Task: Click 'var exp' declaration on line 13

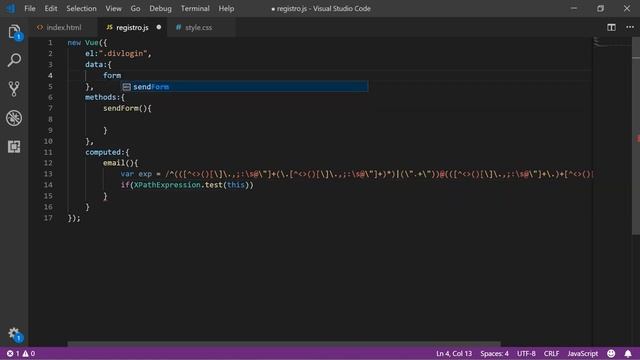Action: 136,174
